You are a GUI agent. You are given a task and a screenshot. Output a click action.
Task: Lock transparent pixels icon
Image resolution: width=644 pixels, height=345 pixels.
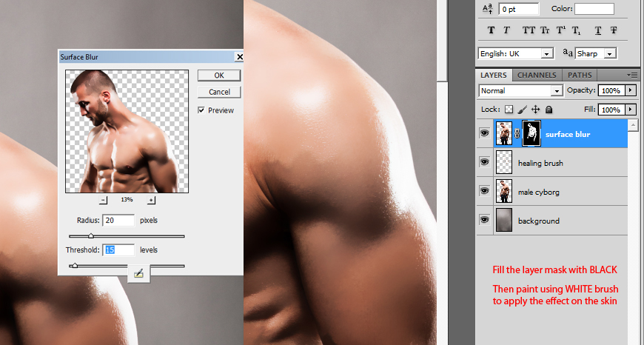pos(509,110)
